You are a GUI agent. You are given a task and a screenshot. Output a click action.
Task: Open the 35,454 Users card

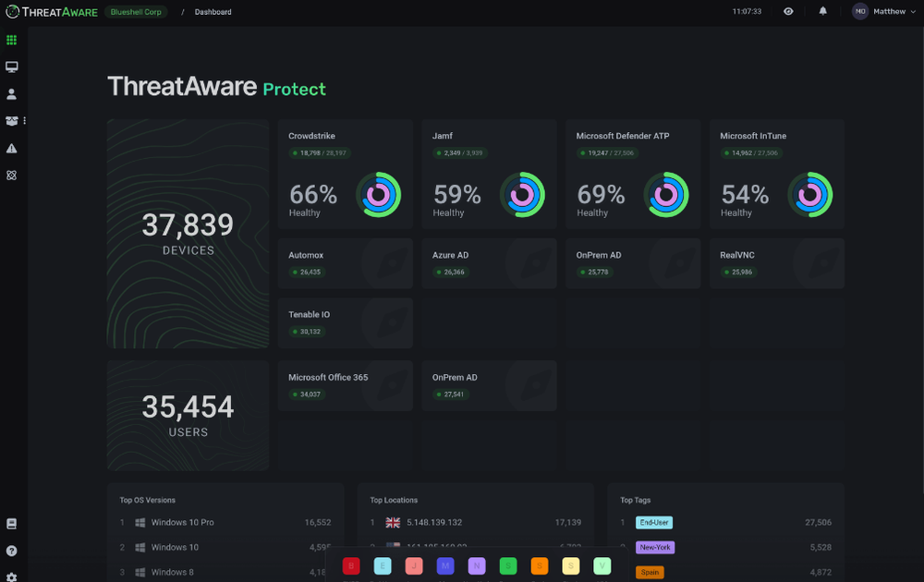pos(188,416)
